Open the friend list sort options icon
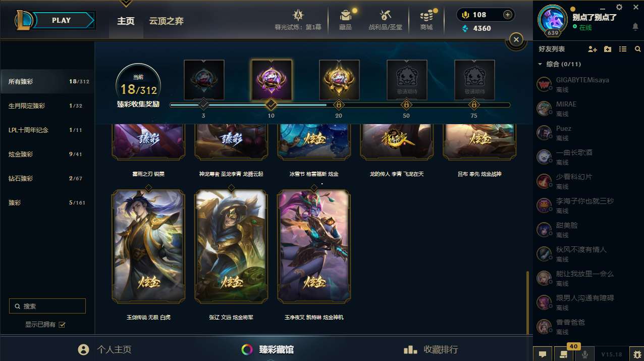This screenshot has width=644, height=361. pos(623,49)
